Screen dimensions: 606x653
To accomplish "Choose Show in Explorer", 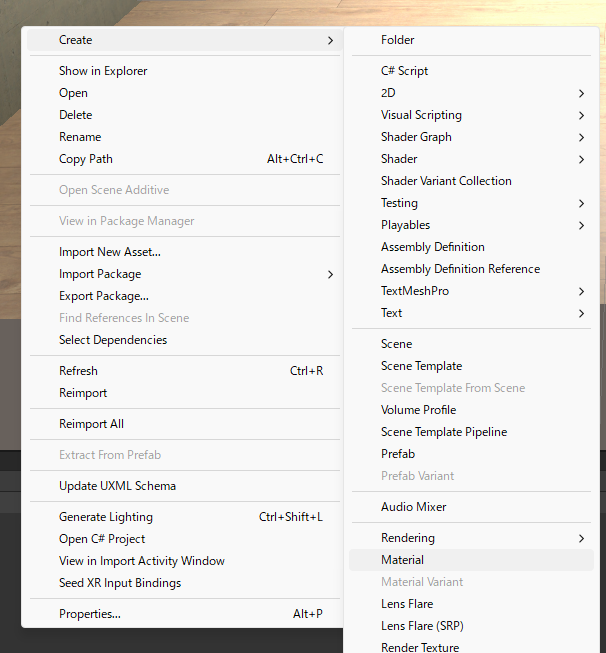I will 185,71.
